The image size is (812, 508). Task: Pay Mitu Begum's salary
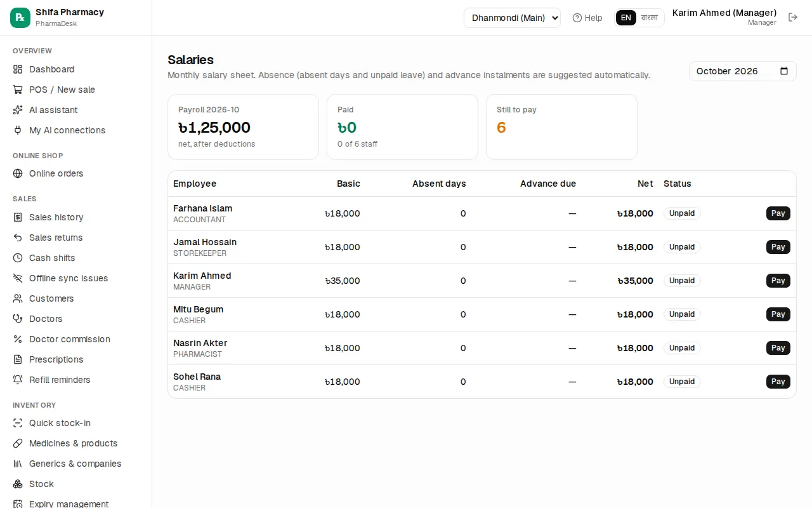(778, 314)
